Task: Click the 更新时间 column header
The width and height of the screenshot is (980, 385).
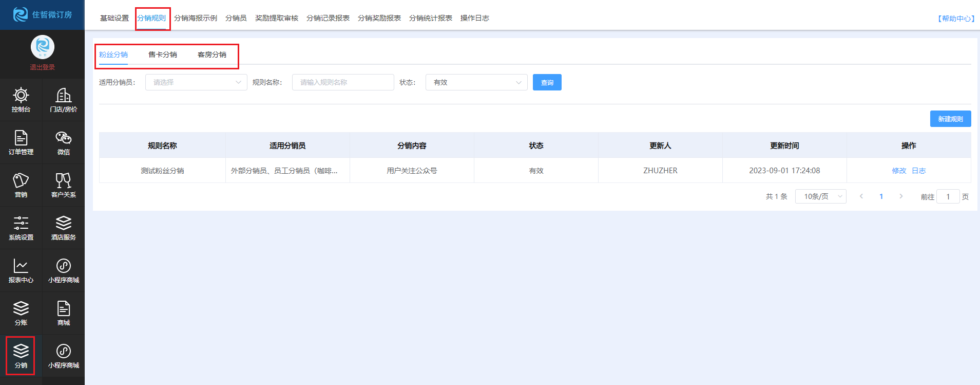Action: click(784, 145)
